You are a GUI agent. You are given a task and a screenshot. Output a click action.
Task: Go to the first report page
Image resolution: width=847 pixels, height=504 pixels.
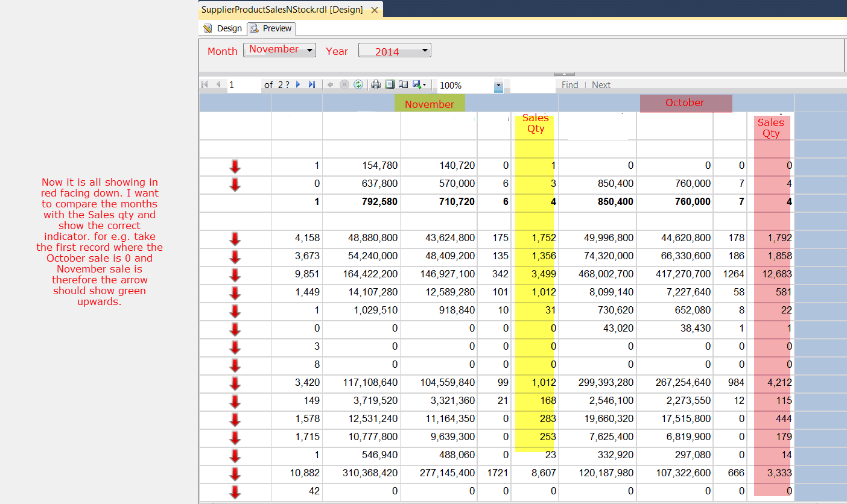tap(205, 84)
